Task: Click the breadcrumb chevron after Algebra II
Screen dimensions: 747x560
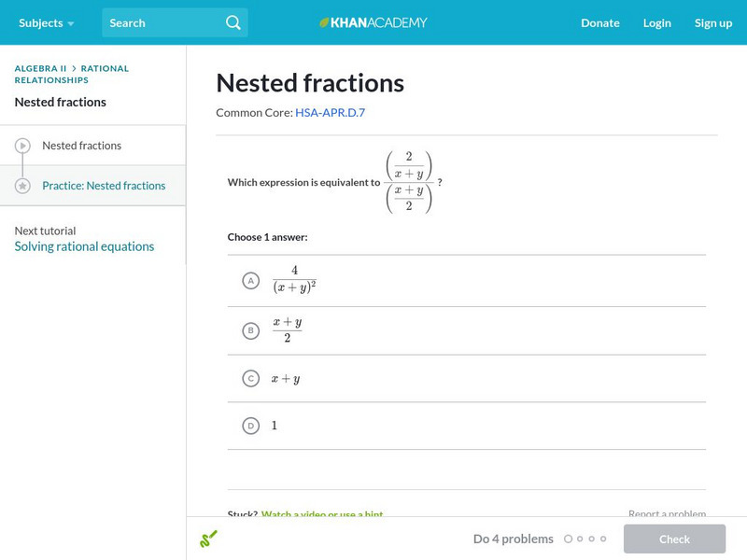Action: point(74,68)
